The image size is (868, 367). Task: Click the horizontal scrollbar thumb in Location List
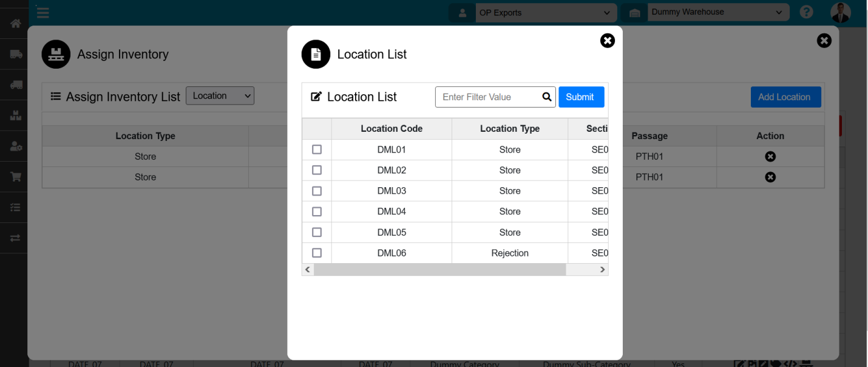439,270
